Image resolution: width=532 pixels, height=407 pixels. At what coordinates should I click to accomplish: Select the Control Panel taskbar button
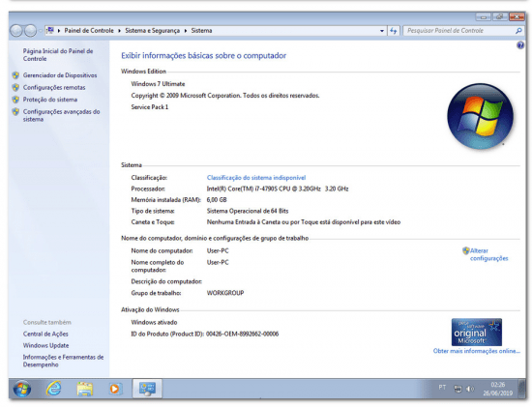click(x=147, y=389)
